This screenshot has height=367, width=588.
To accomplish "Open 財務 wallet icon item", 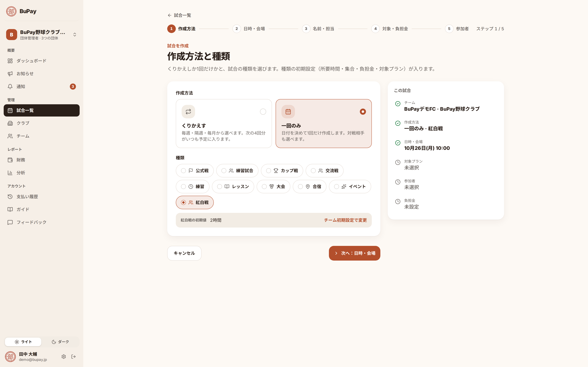I will pos(41,160).
